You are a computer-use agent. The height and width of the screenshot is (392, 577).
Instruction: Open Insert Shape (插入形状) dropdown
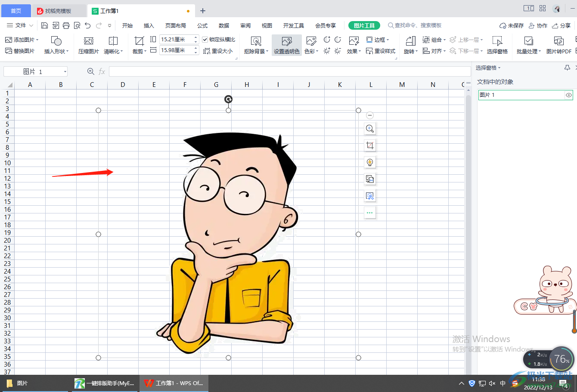(56, 45)
